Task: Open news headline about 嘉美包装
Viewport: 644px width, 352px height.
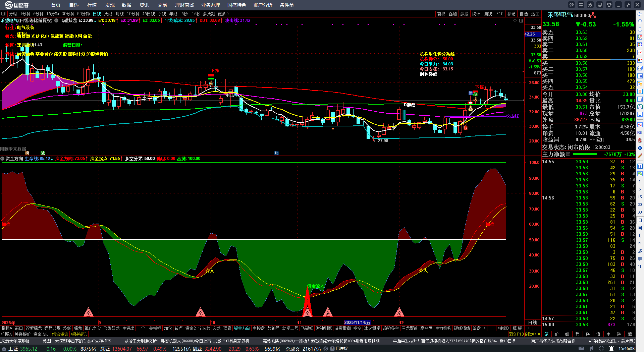Action: [x=321, y=341]
